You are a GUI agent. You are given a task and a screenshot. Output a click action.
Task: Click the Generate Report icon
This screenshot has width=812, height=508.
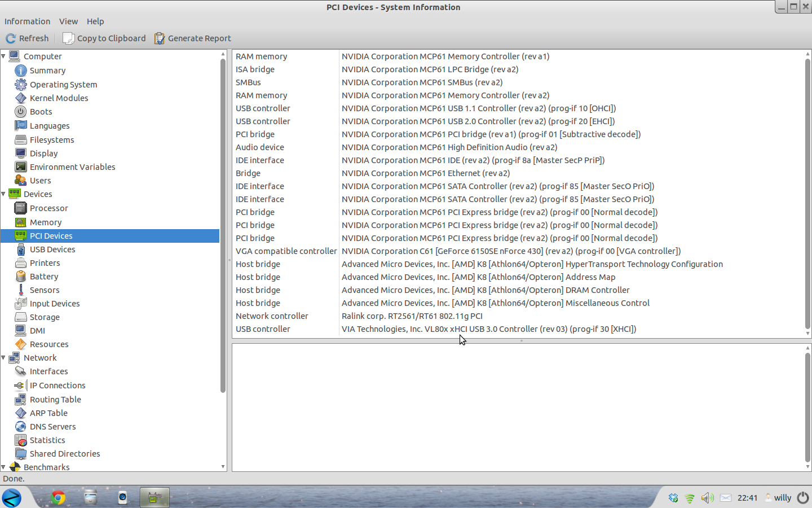coord(160,38)
